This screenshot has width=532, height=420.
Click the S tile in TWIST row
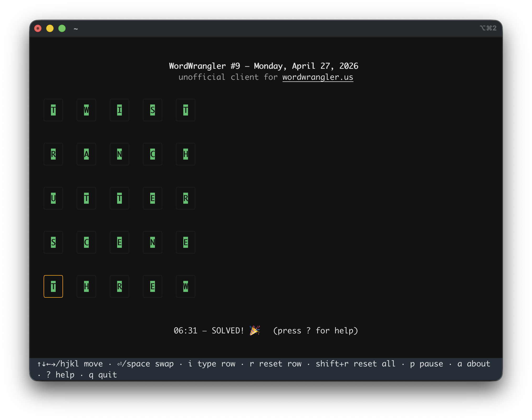point(153,110)
